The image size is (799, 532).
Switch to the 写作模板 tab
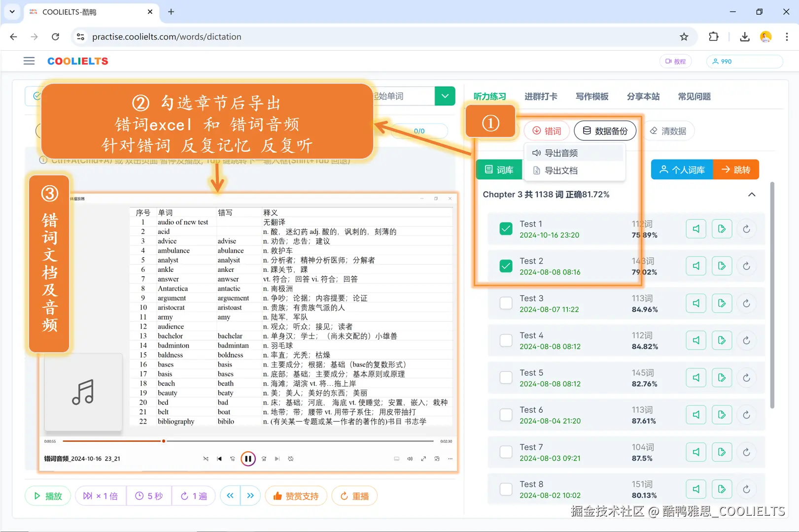click(x=592, y=97)
